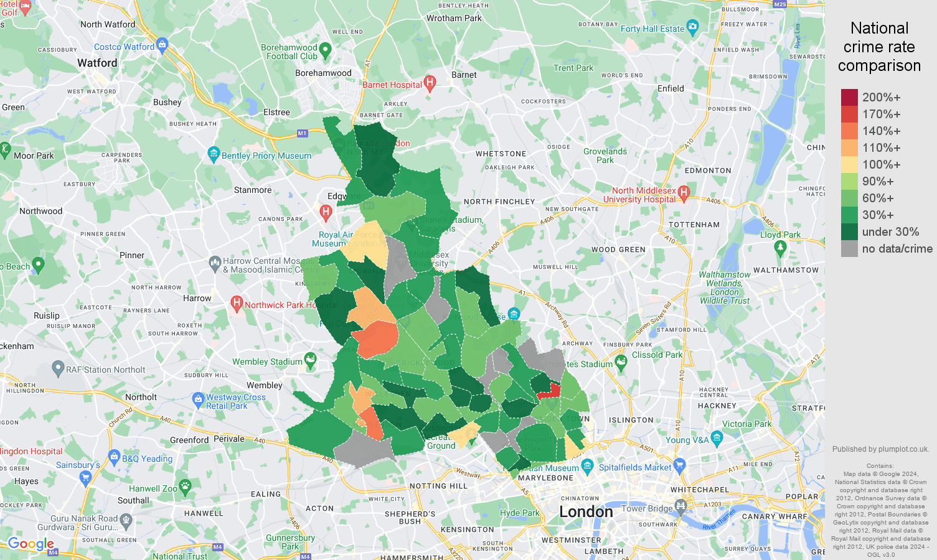
Task: Click the Published by plumplot.co.uk text
Action: point(880,449)
